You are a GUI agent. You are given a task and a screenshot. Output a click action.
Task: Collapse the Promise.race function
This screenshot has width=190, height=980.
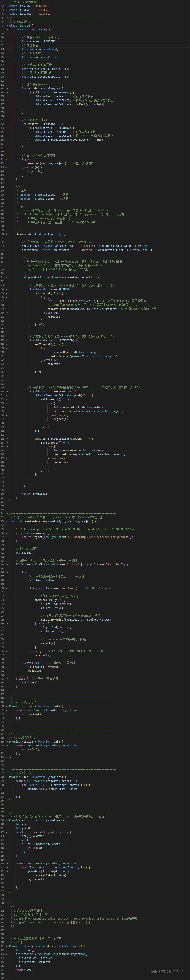pyautogui.click(x=6, y=777)
